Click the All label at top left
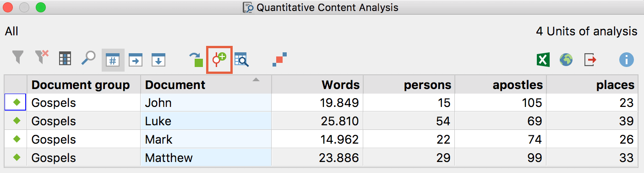Viewport: 644px width, 173px height. click(11, 31)
